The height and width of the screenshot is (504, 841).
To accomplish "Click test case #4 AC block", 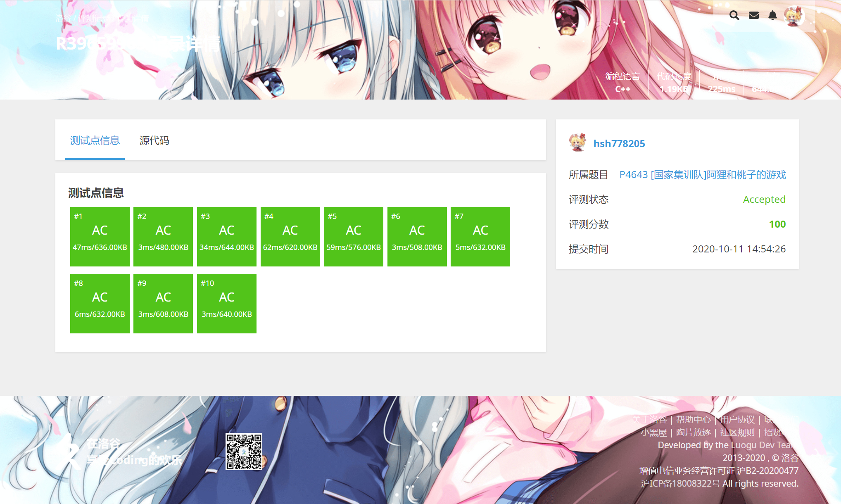I will (290, 236).
